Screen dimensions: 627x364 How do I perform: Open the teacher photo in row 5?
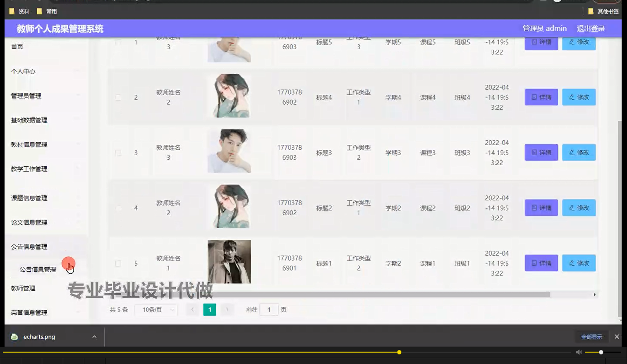(229, 262)
